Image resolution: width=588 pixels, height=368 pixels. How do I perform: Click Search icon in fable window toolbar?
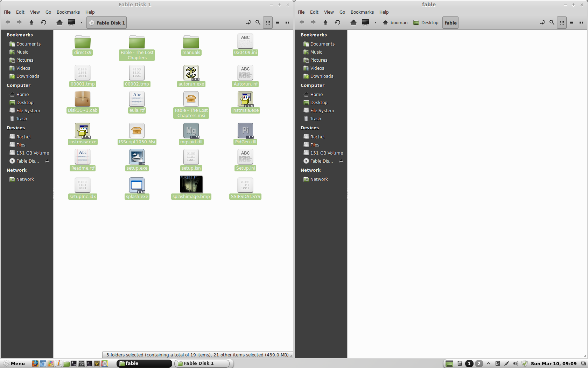[x=552, y=22]
